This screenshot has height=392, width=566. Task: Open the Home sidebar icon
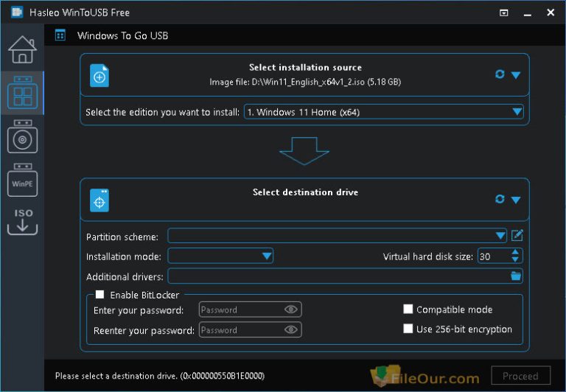[x=22, y=49]
